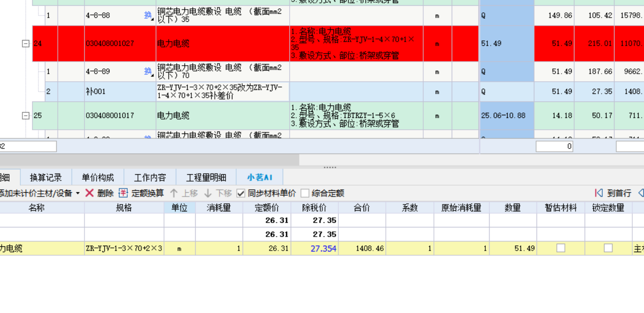
Task: Click the 换 marker on row 4-8-88
Action: pos(148,15)
